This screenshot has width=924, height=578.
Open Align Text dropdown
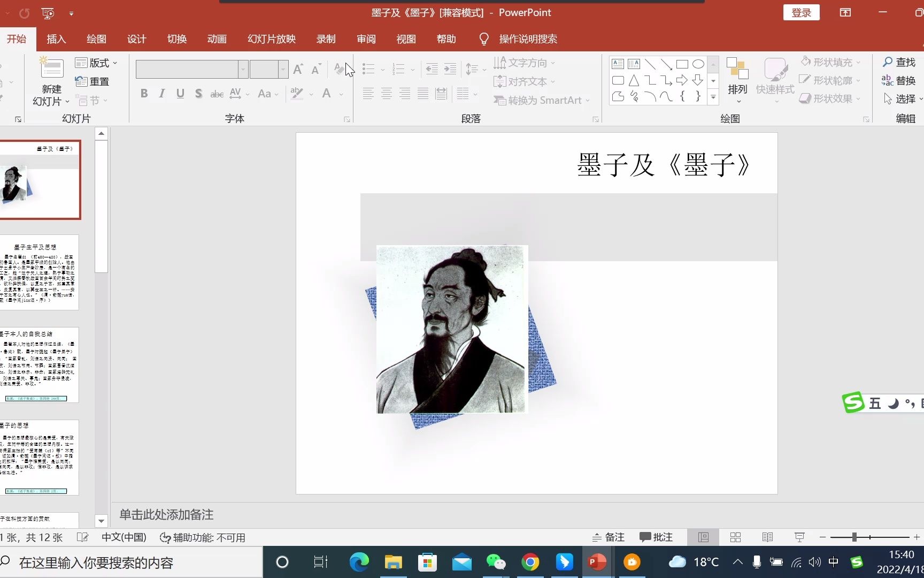point(524,81)
